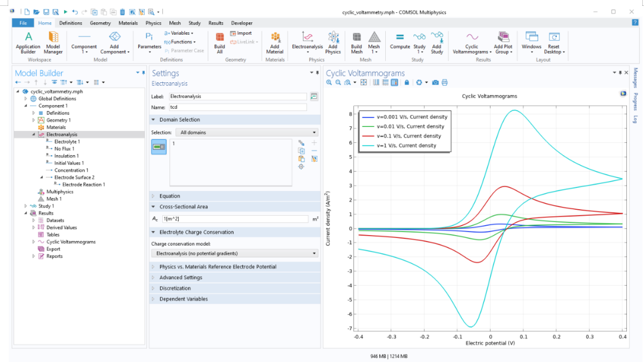Expand the Study 1 tree node
The width and height of the screenshot is (644, 362).
coord(25,206)
